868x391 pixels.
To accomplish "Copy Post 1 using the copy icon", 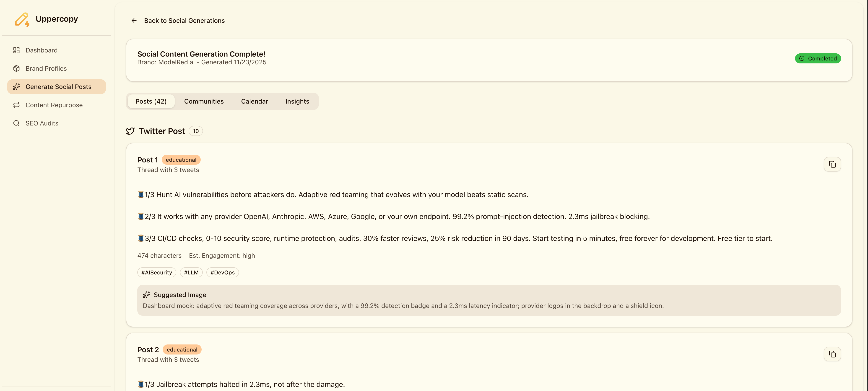I will click(832, 164).
